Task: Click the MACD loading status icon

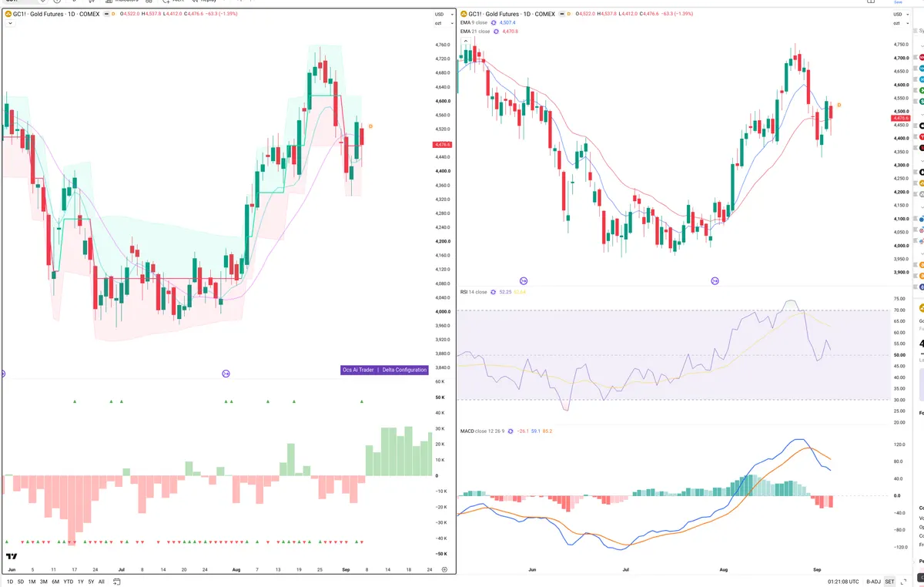Action: coord(511,431)
